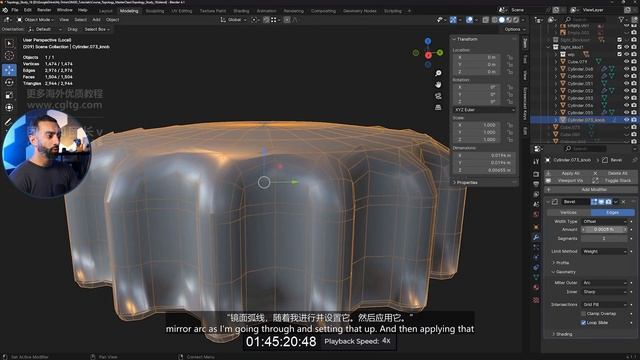Expand the Profile section

[x=561, y=262]
